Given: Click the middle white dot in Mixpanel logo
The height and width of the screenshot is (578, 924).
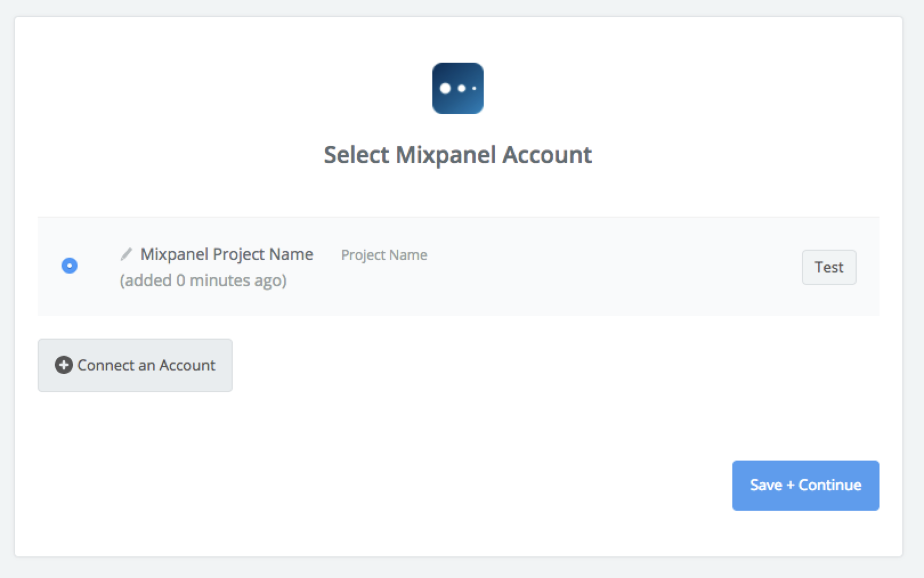Looking at the screenshot, I should 461,88.
